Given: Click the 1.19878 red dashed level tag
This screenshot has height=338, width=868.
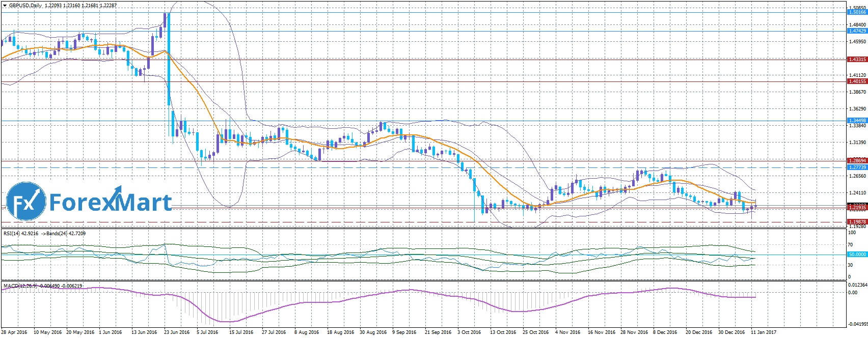Looking at the screenshot, I should point(857,222).
